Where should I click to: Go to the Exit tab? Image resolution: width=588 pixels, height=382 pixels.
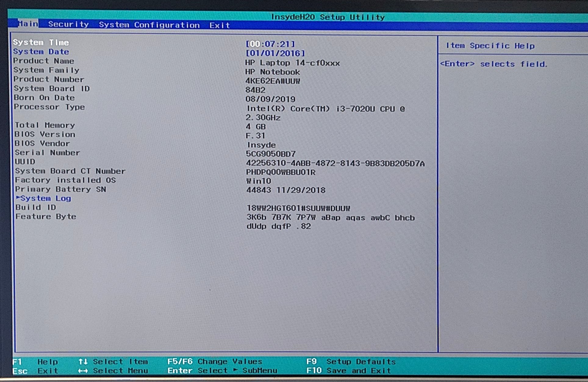point(220,25)
